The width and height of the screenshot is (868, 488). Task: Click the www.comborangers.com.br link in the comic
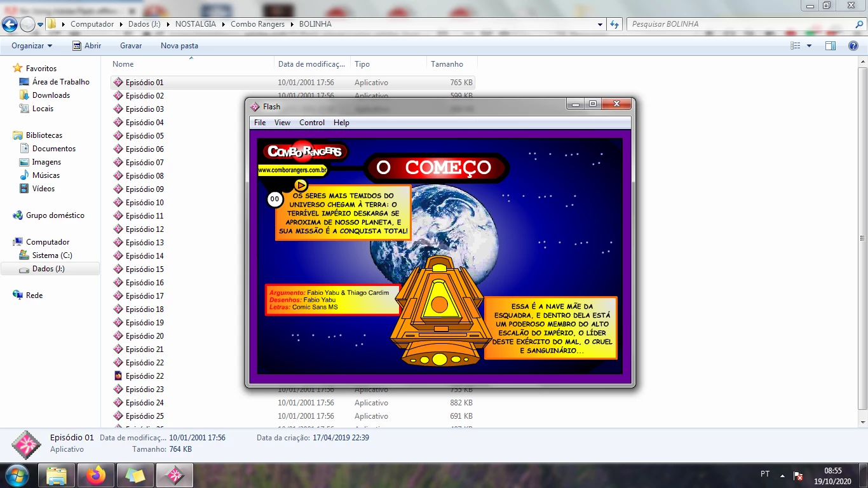[293, 170]
